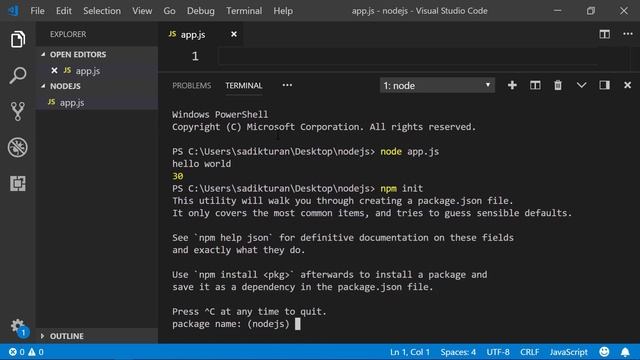
Task: Click the 'npm init' command text
Action: [402, 189]
